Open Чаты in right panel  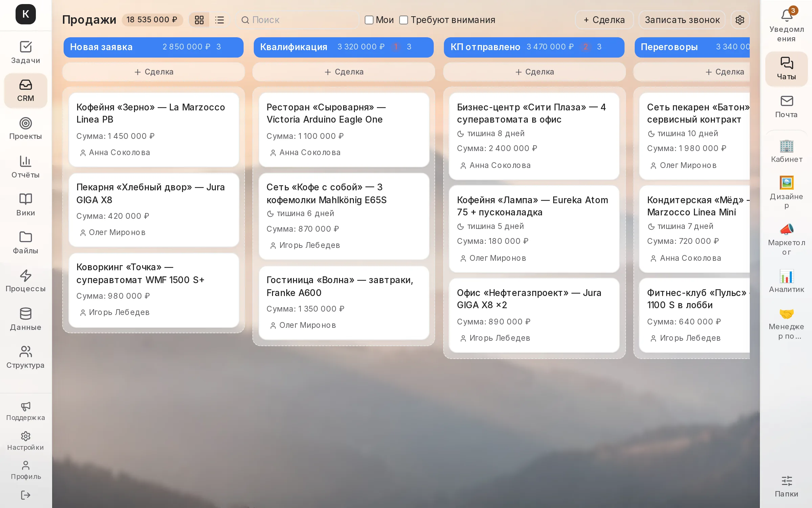tap(786, 69)
